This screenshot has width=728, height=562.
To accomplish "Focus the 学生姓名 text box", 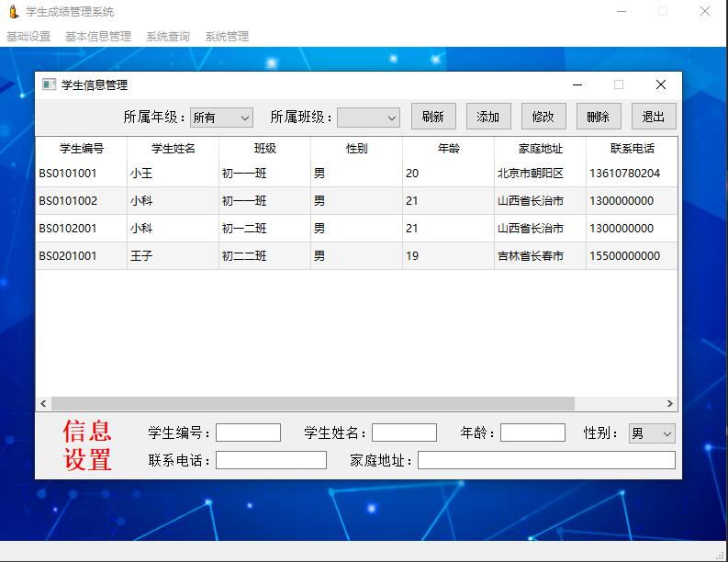I will pos(404,433).
